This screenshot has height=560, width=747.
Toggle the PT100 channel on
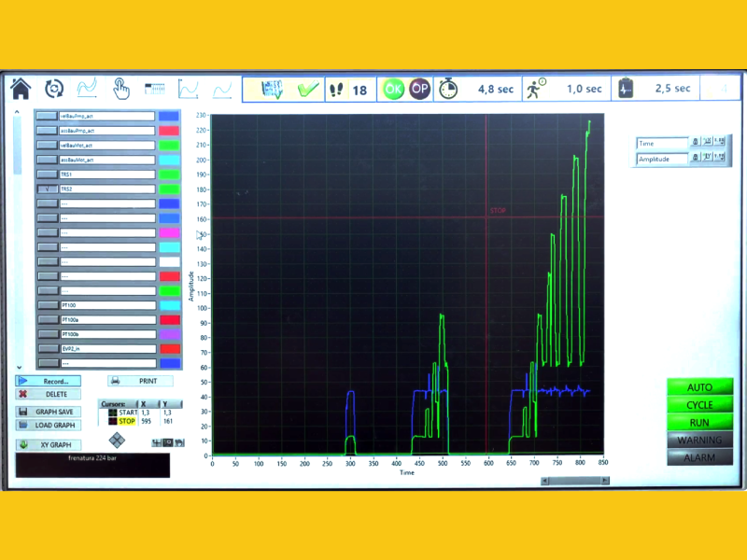(x=46, y=305)
